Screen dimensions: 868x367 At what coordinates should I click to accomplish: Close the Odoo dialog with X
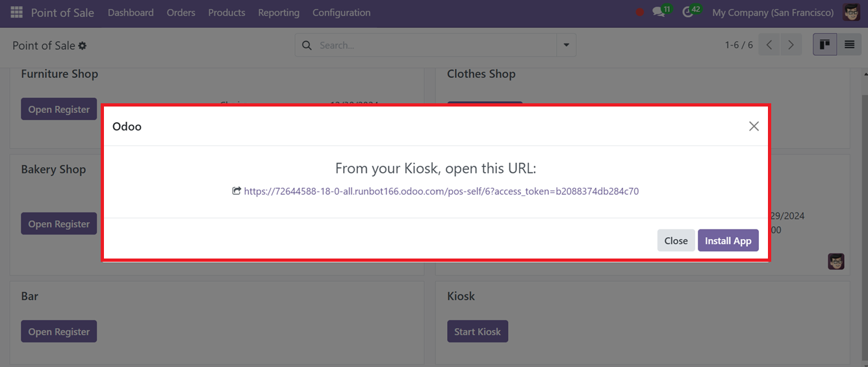coord(754,126)
